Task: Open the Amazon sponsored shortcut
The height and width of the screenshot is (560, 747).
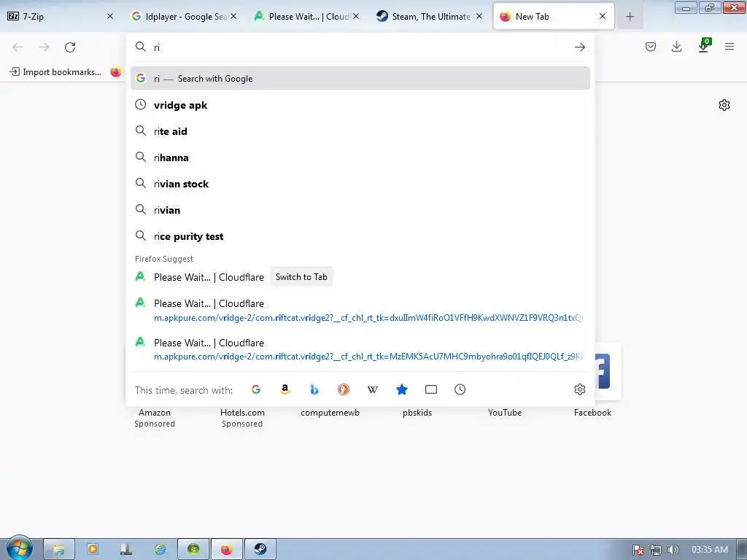Action: (x=155, y=418)
